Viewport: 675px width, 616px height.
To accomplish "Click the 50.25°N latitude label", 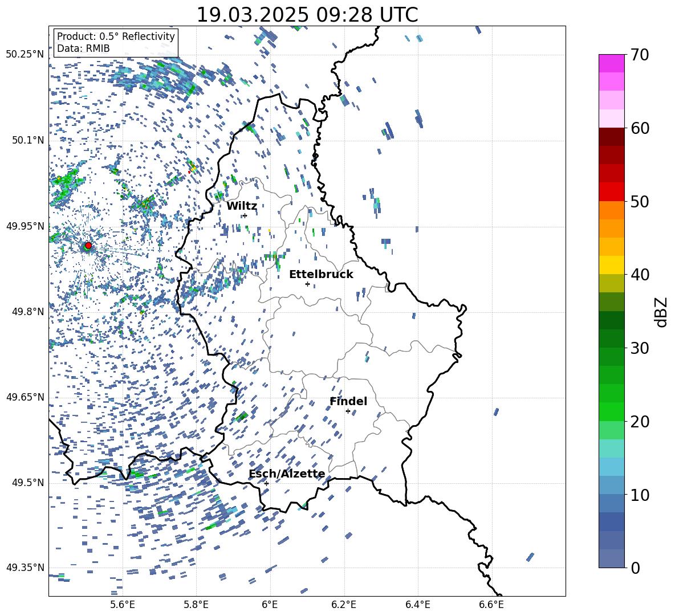I will click(25, 55).
